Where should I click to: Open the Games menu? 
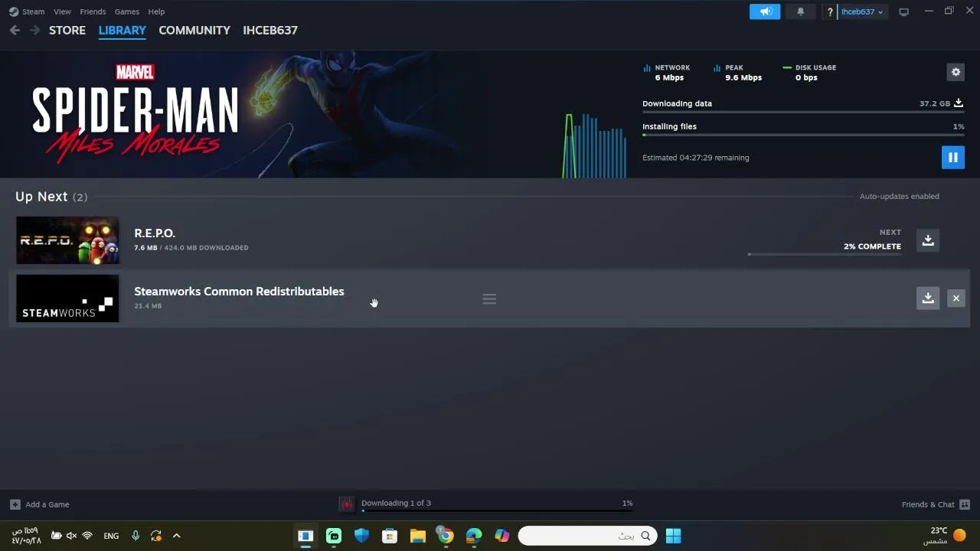coord(126,11)
